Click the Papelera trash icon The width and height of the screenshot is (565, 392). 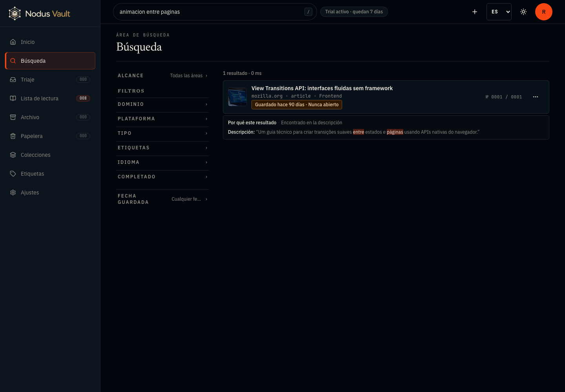[13, 136]
